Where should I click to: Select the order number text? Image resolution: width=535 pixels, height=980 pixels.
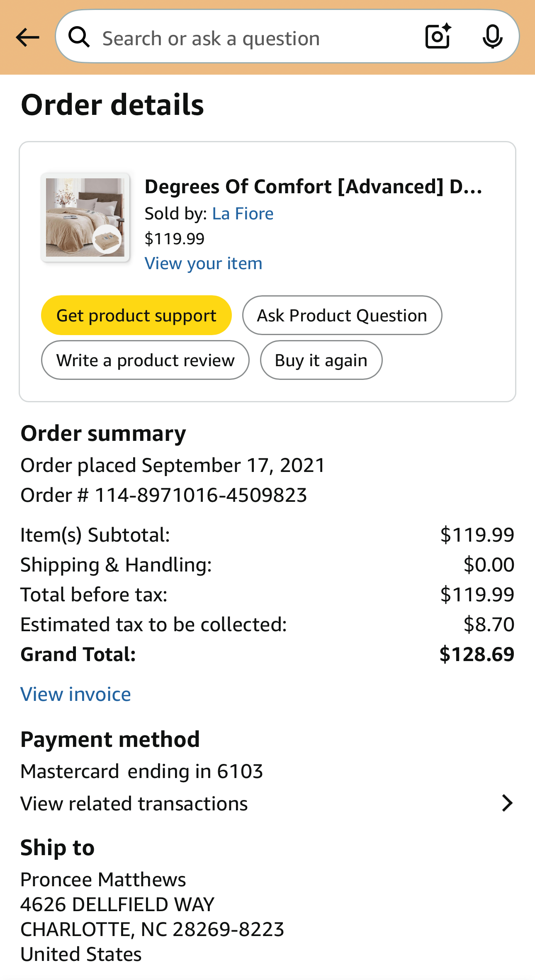164,495
